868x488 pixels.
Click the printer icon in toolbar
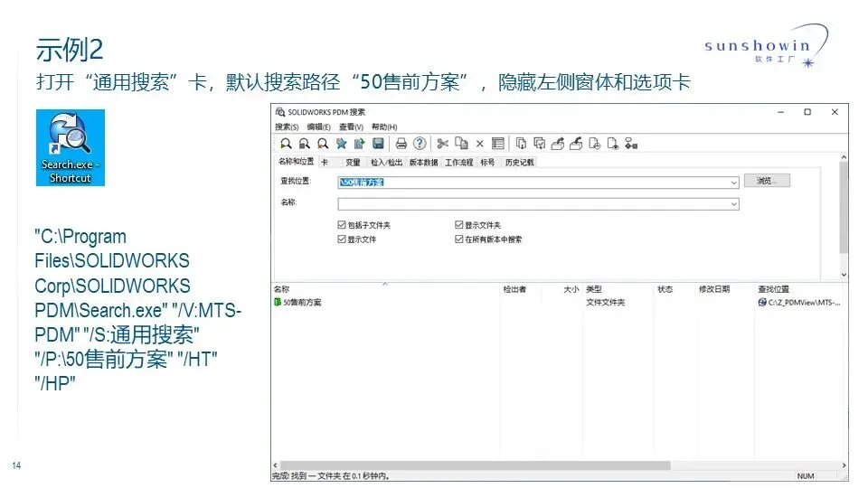[x=401, y=144]
